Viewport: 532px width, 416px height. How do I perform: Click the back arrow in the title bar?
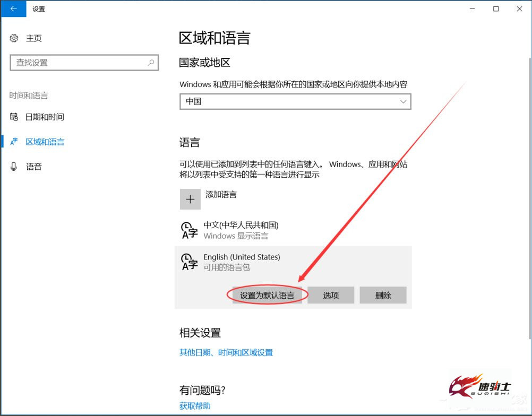(x=14, y=9)
